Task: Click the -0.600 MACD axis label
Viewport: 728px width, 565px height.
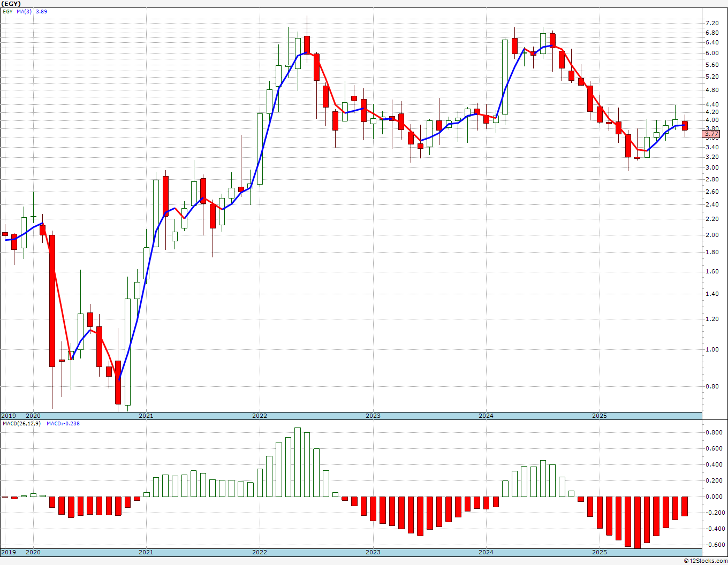Action: coord(713,545)
